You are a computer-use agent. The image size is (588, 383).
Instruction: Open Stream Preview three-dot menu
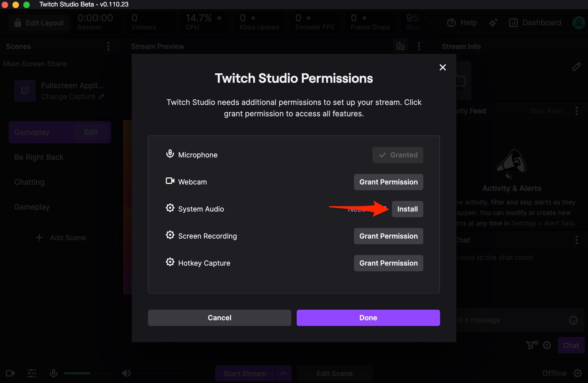[419, 46]
